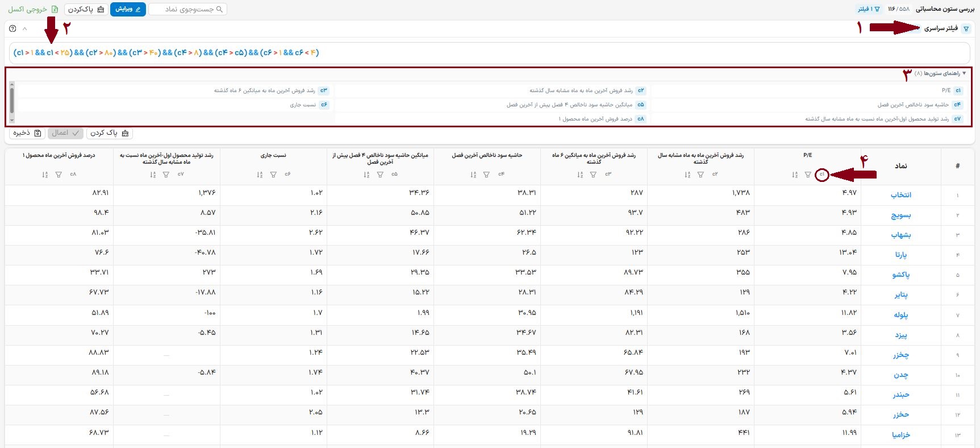Open the پارتا symbol link

point(901,255)
